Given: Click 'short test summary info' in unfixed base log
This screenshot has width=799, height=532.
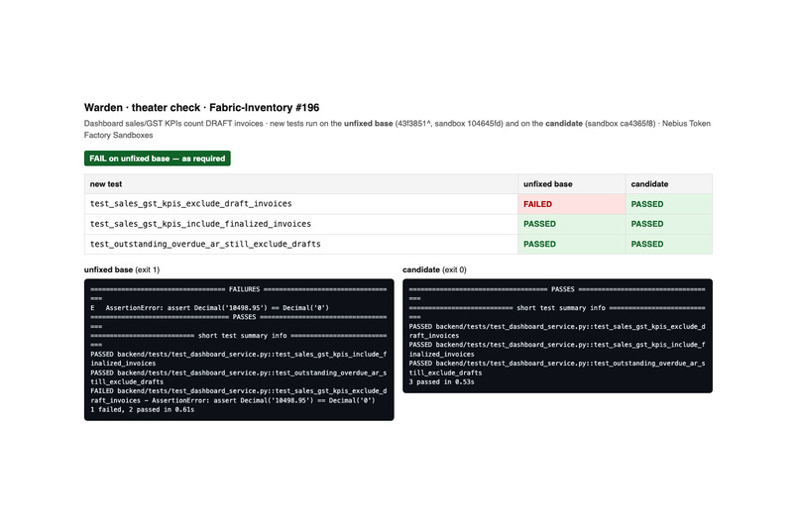Looking at the screenshot, I should point(243,336).
